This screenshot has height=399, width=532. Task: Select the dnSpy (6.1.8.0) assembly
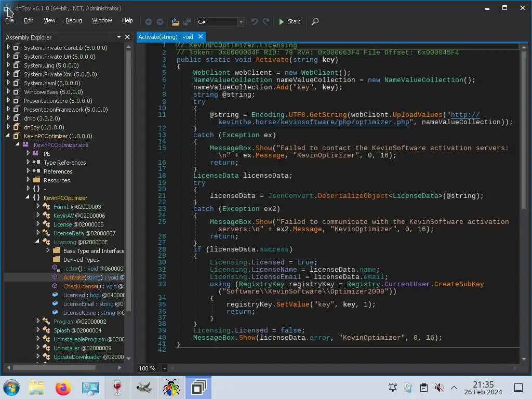(x=44, y=127)
